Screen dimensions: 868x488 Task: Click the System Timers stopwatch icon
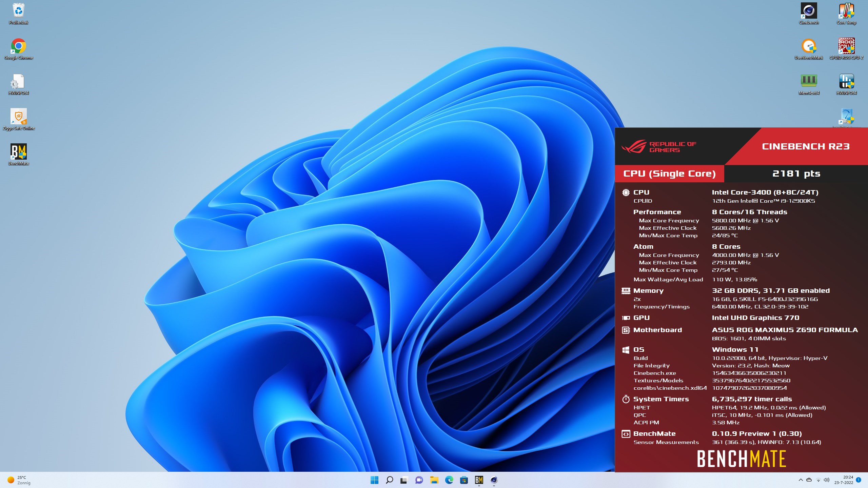tap(626, 399)
